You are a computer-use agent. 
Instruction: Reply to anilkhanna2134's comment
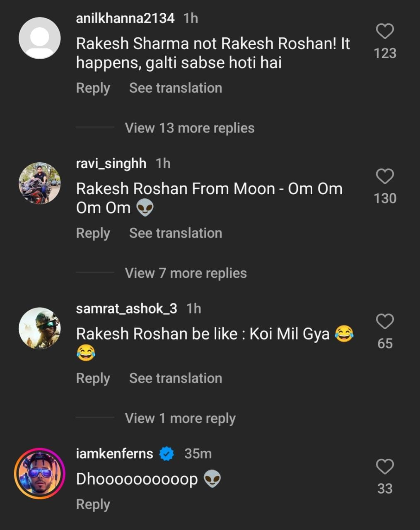coord(93,88)
